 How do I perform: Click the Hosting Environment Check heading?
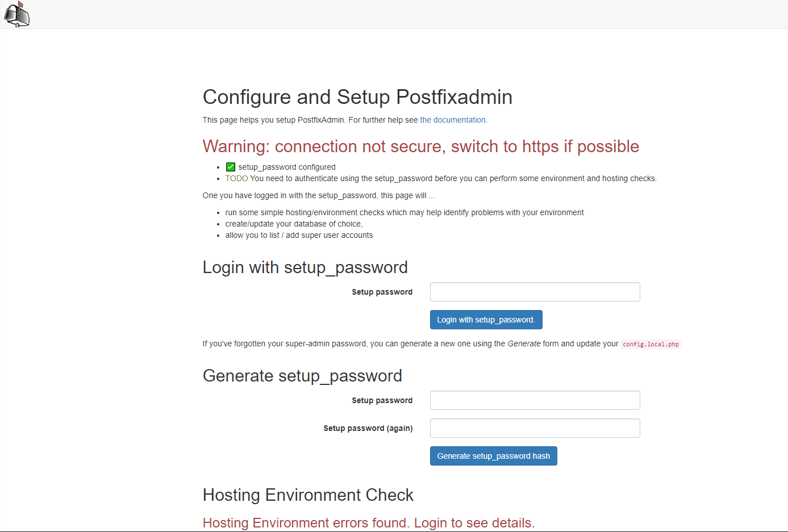(x=308, y=495)
